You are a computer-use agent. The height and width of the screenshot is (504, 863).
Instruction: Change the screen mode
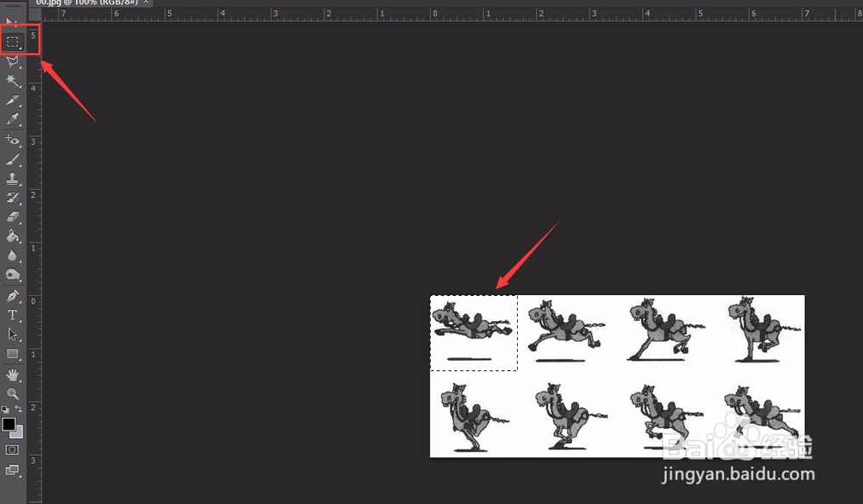point(12,469)
